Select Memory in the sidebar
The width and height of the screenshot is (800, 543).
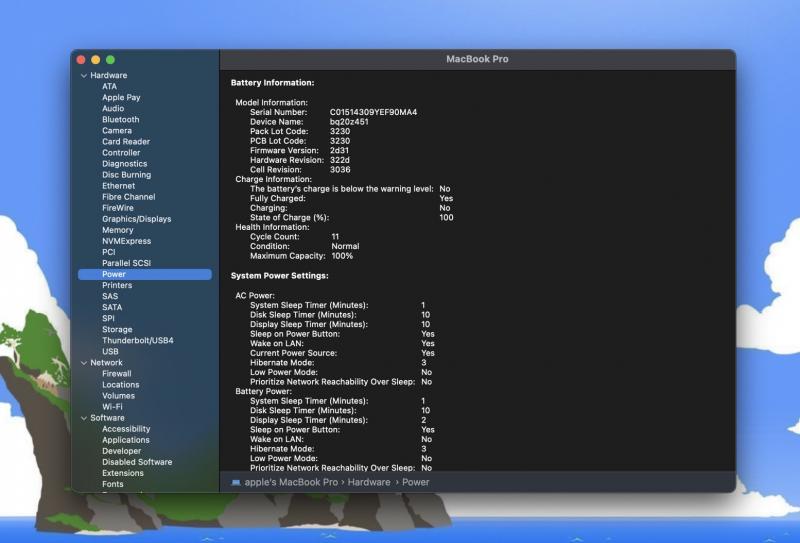coord(117,230)
